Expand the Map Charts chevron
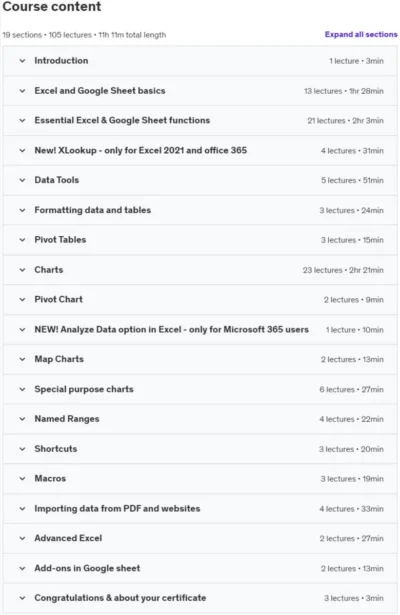The image size is (400, 615). point(22,359)
